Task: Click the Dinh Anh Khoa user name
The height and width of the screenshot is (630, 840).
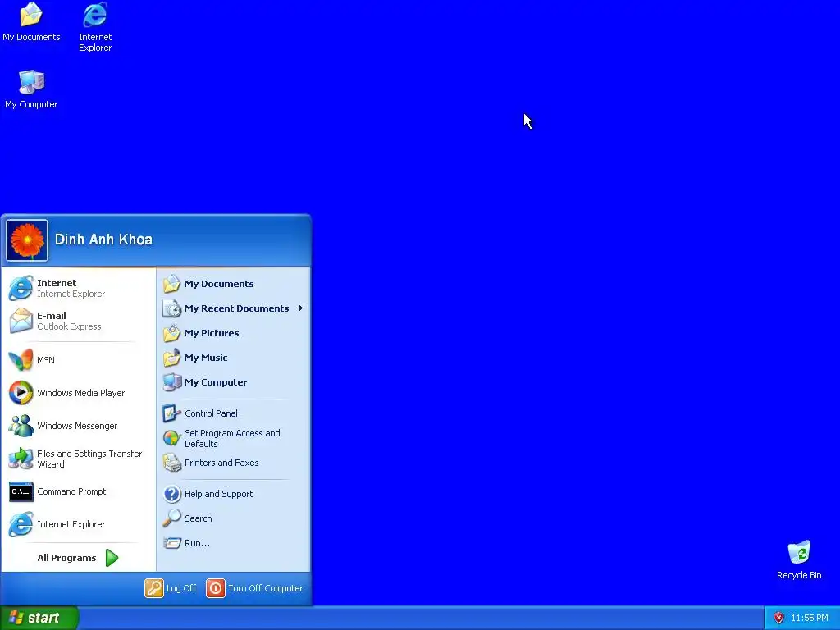Action: (103, 240)
